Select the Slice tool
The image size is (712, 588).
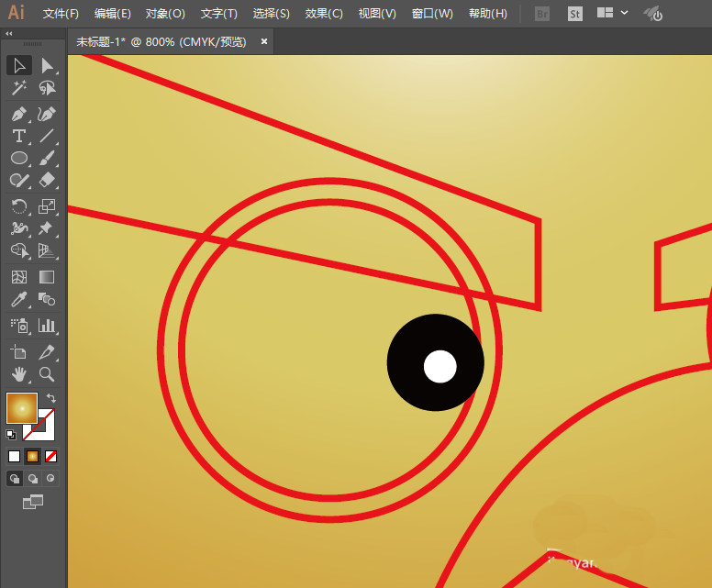47,352
